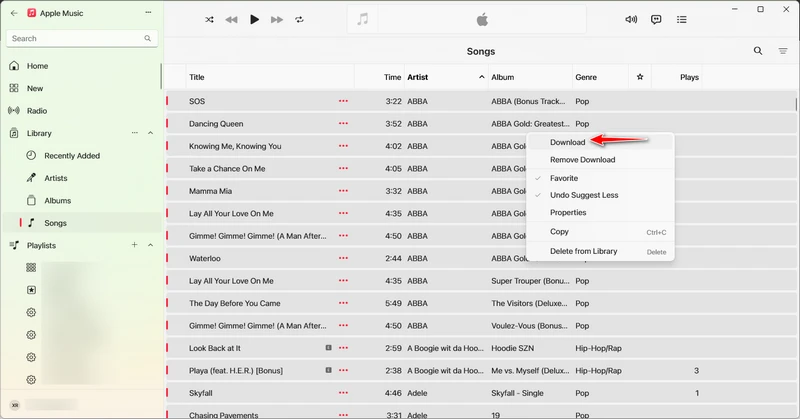Open the volume control

[631, 19]
